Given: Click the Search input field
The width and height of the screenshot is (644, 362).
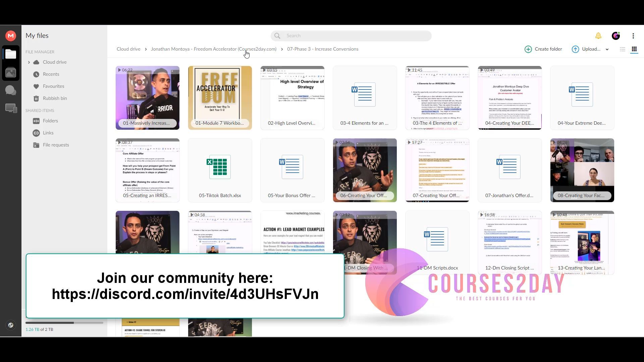Looking at the screenshot, I should point(351,36).
